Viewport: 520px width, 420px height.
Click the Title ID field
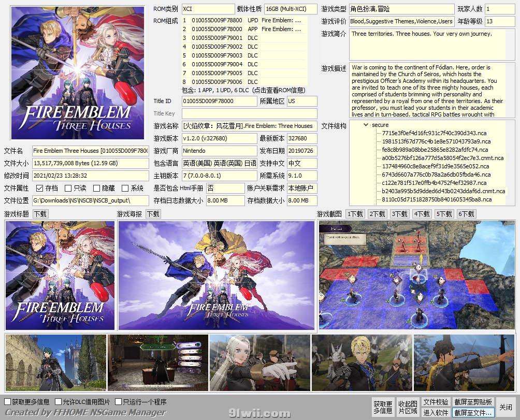click(x=219, y=101)
